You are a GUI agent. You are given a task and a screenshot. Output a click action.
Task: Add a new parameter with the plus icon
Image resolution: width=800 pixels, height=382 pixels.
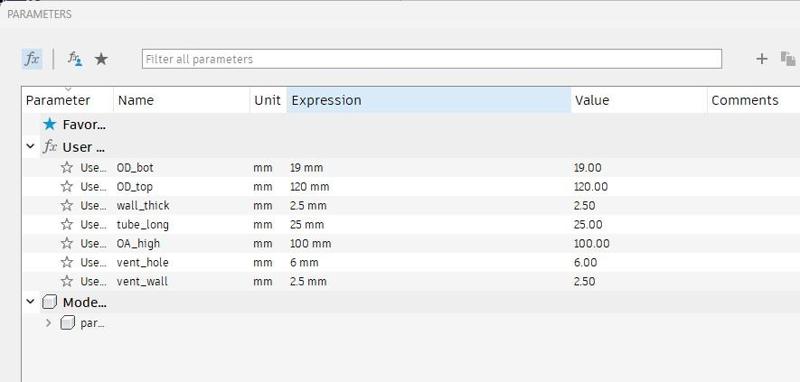761,59
